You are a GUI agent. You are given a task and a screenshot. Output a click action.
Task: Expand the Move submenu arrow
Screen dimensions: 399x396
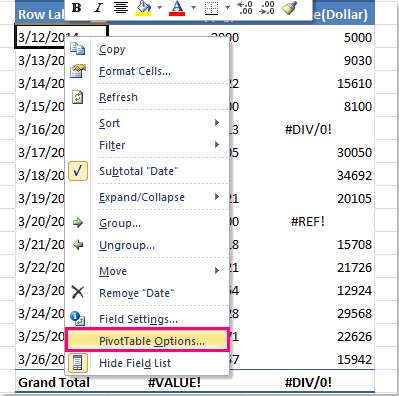217,271
